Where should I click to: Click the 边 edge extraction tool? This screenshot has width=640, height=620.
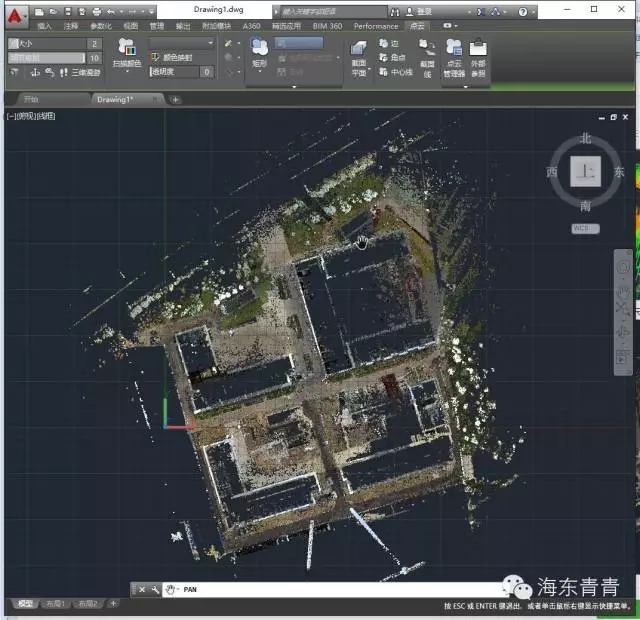[388, 45]
